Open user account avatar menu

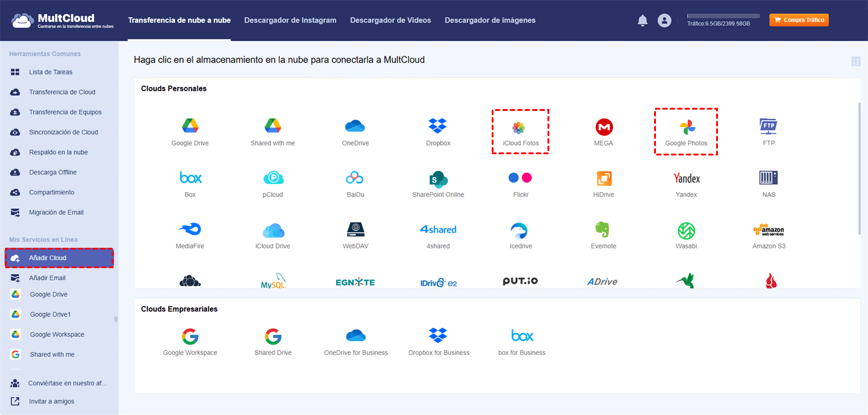pyautogui.click(x=665, y=20)
